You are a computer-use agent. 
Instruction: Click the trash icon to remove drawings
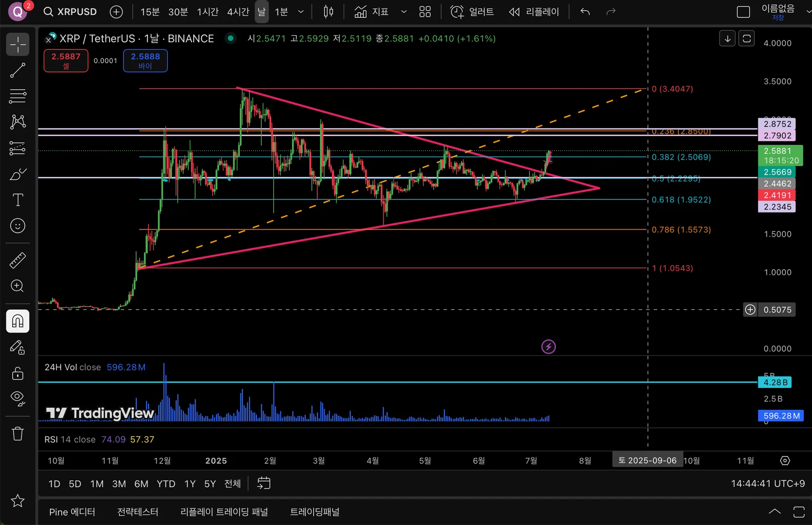18,434
